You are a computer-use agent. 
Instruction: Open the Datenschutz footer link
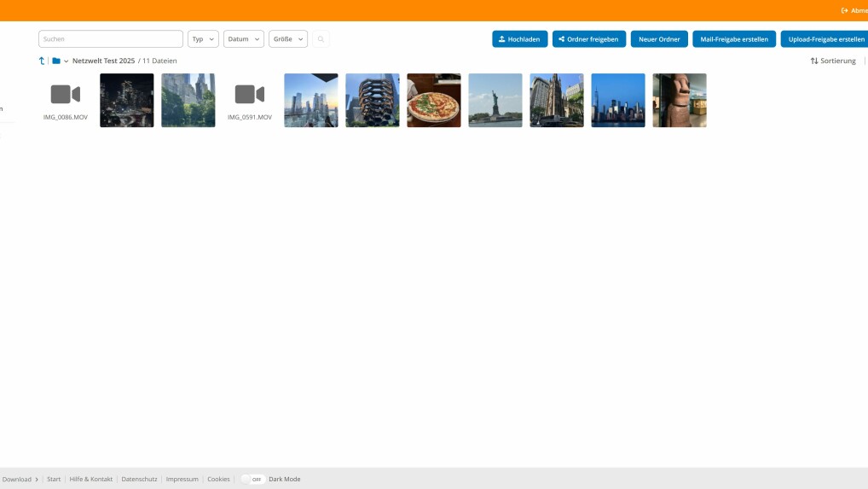click(x=139, y=479)
